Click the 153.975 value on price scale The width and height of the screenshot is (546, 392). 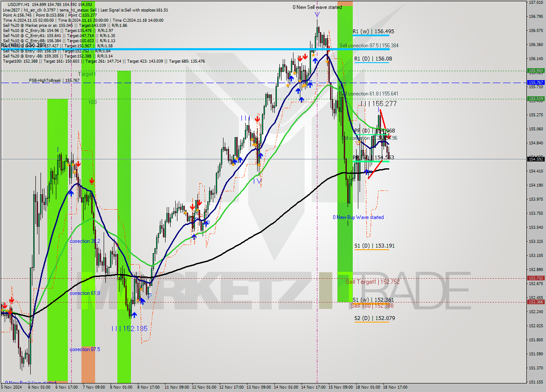[x=536, y=199]
